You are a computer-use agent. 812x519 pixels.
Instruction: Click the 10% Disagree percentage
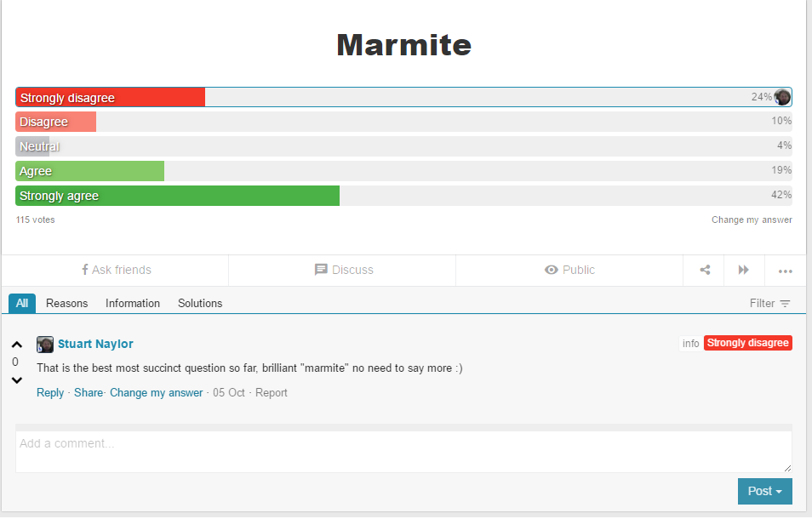(x=781, y=121)
